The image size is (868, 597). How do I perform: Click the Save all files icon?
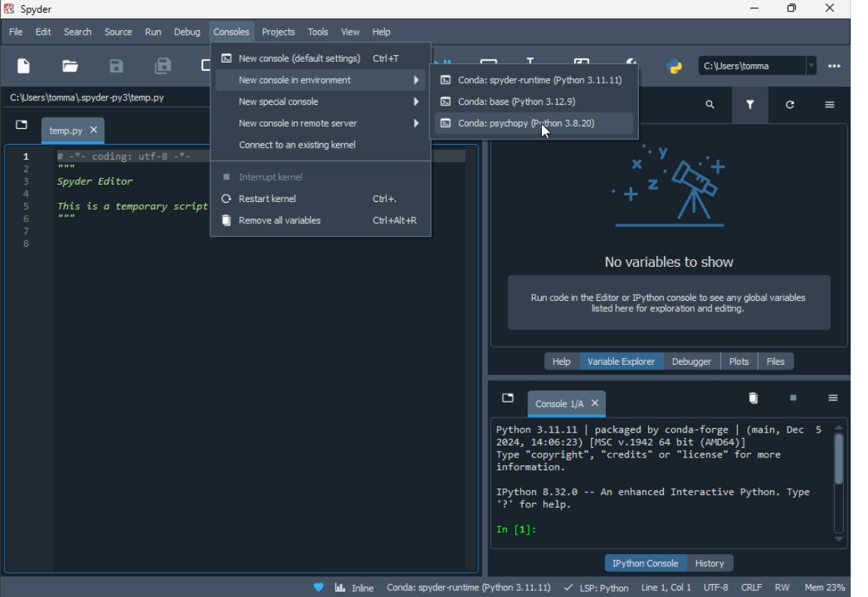pos(163,66)
